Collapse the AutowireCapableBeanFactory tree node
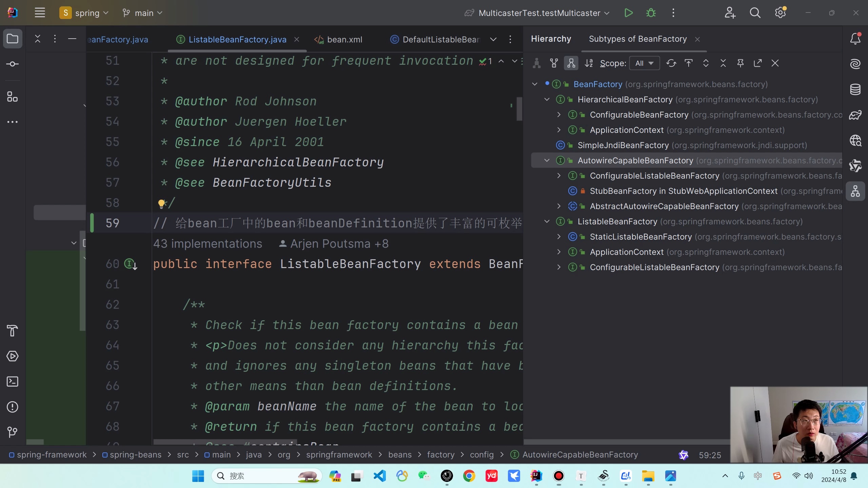The height and width of the screenshot is (488, 868). (547, 160)
